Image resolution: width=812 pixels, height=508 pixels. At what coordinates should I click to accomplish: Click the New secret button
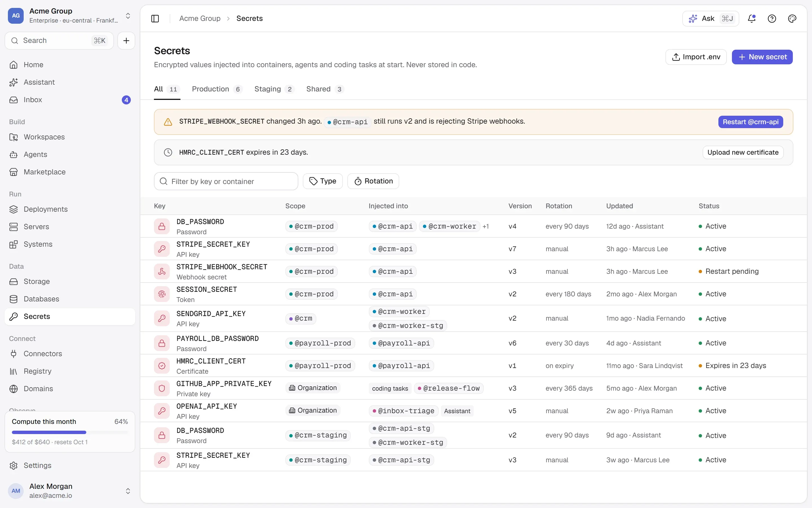pos(762,57)
